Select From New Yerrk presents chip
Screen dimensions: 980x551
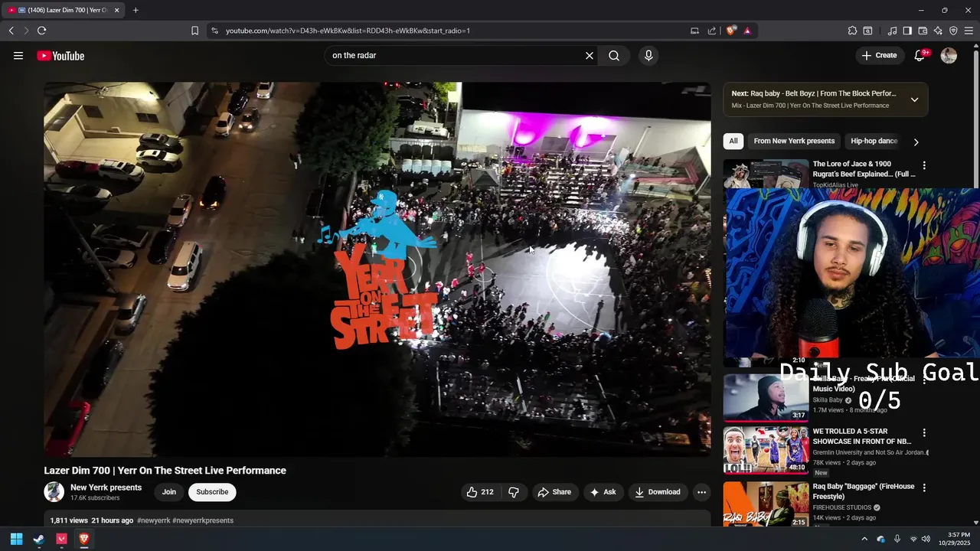click(794, 141)
